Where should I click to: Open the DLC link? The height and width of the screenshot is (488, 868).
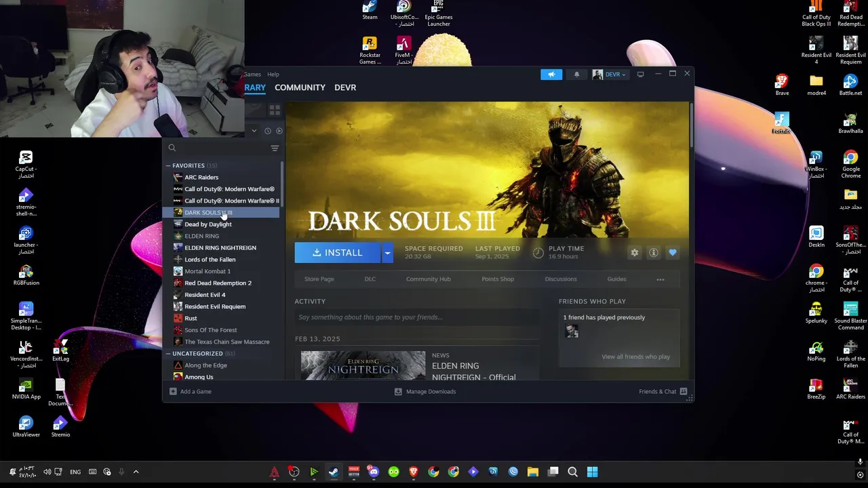click(370, 279)
